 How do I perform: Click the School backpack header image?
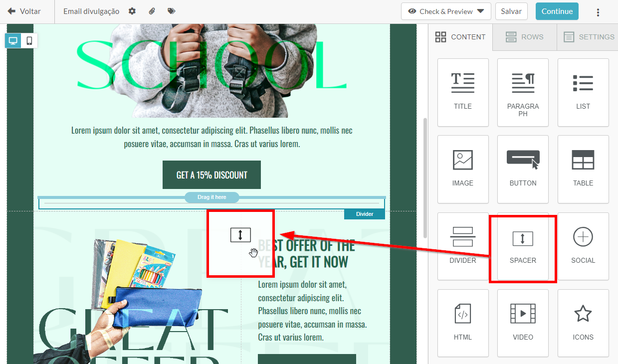(211, 70)
